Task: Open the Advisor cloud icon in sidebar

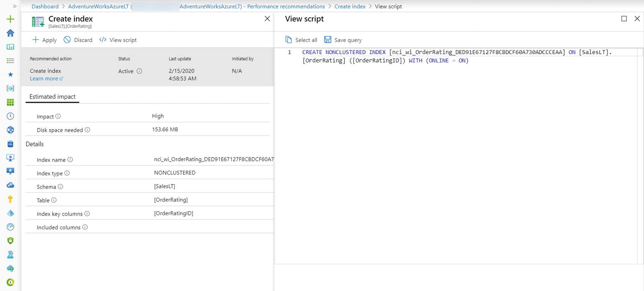Action: point(11,268)
